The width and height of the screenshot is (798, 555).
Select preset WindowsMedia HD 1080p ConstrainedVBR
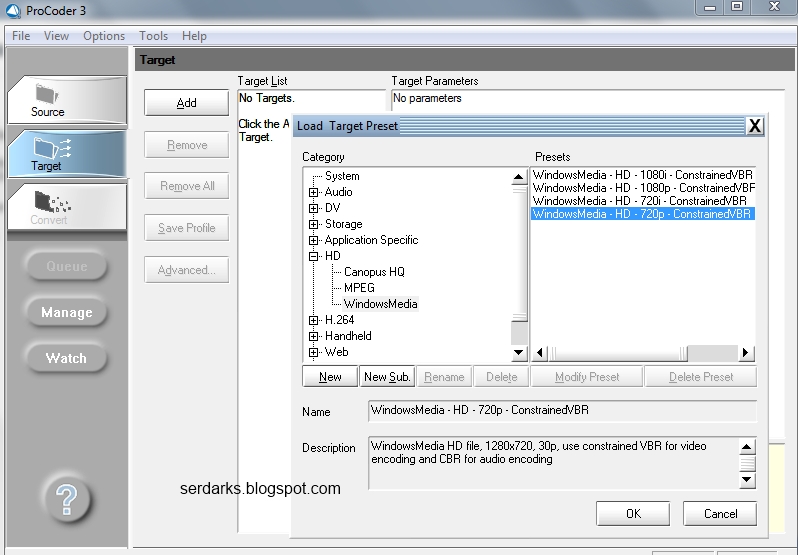[x=643, y=188]
